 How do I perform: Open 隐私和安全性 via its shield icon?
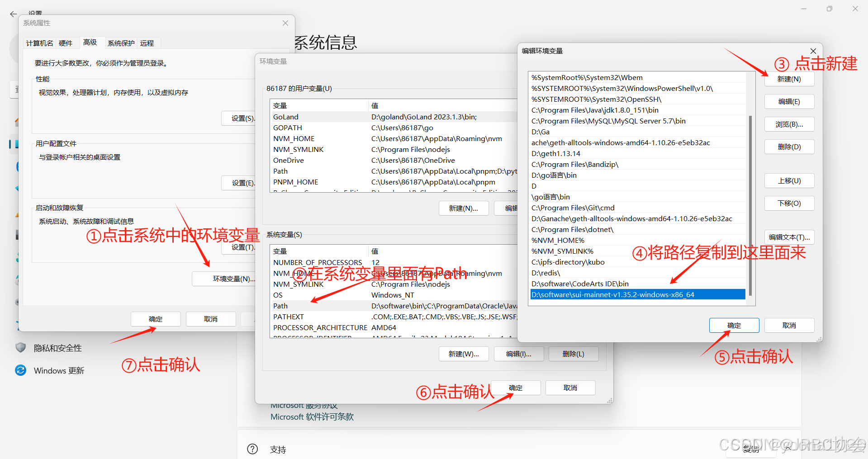click(20, 348)
